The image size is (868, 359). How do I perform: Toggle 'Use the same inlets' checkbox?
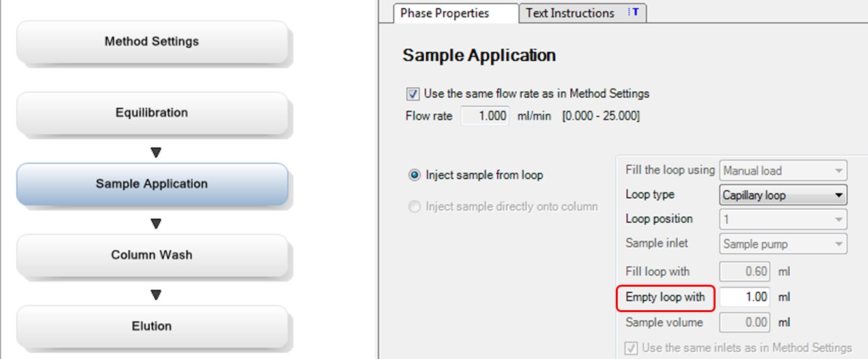[x=631, y=349]
